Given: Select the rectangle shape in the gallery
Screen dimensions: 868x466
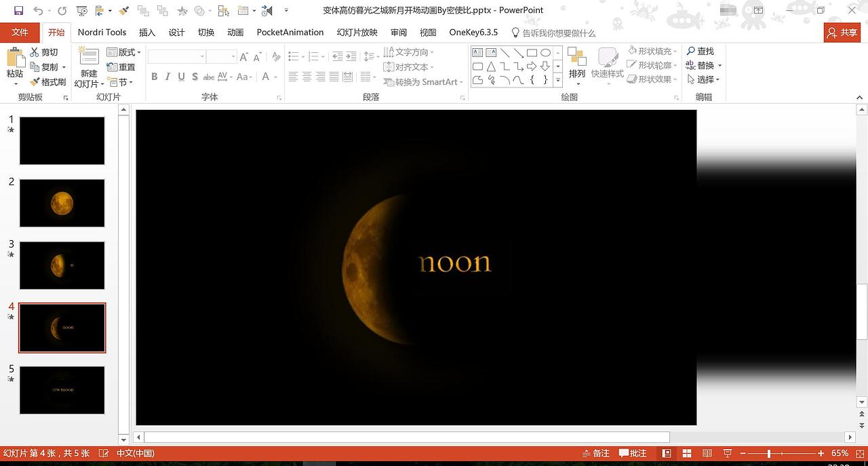Looking at the screenshot, I should tap(532, 52).
